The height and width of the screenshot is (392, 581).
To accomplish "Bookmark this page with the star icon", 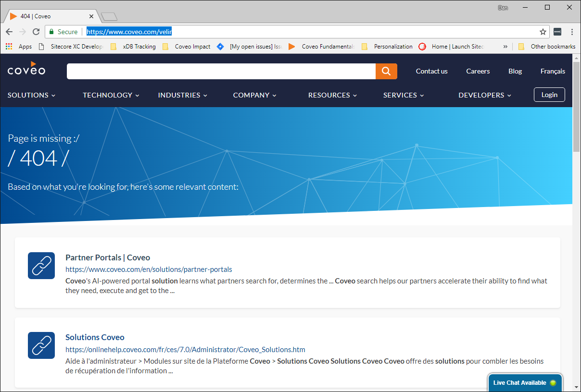I will (x=543, y=32).
